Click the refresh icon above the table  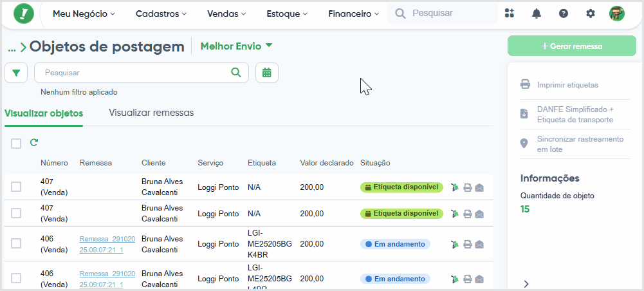(x=34, y=143)
